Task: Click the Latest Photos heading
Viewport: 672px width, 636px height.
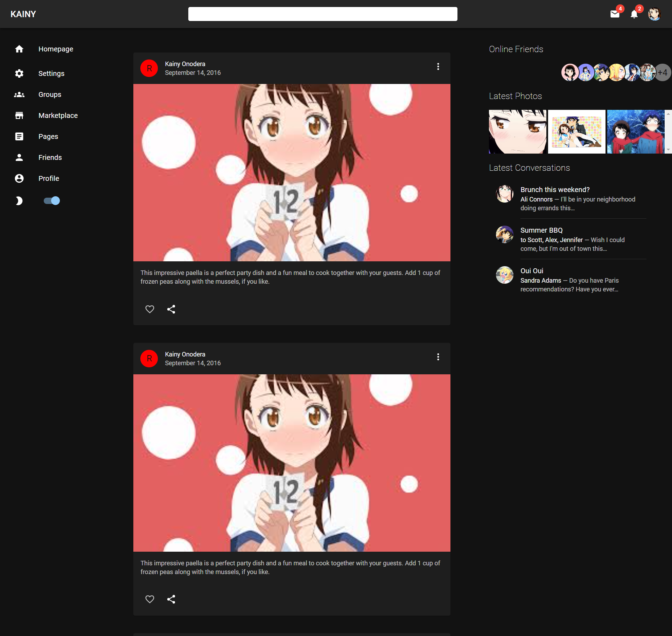Action: [x=515, y=96]
